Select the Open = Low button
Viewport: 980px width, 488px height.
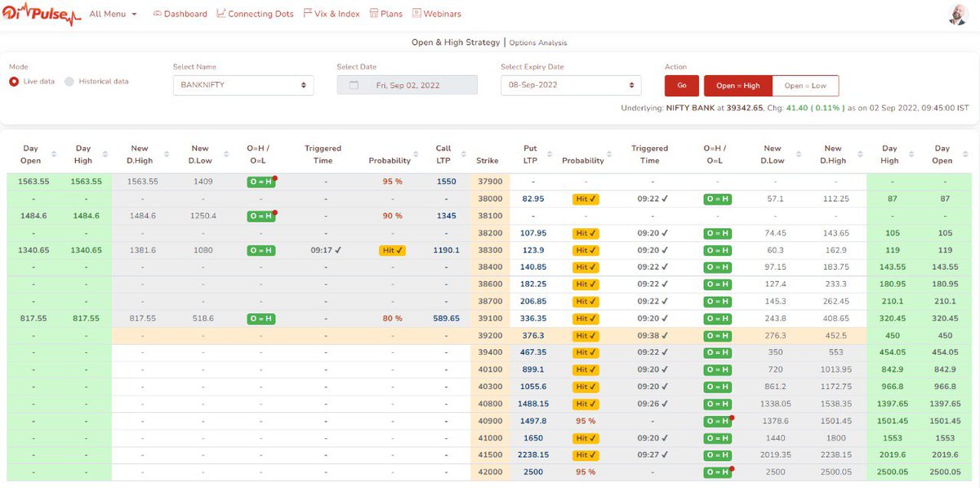point(805,86)
